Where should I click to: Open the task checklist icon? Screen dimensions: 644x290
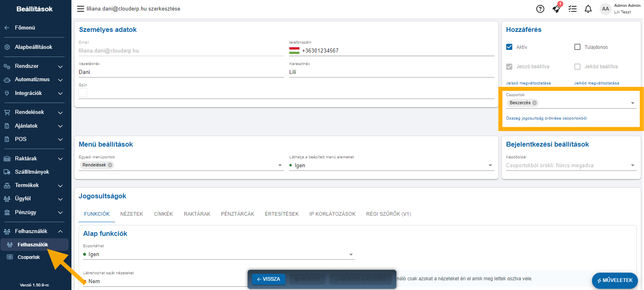[x=573, y=9]
